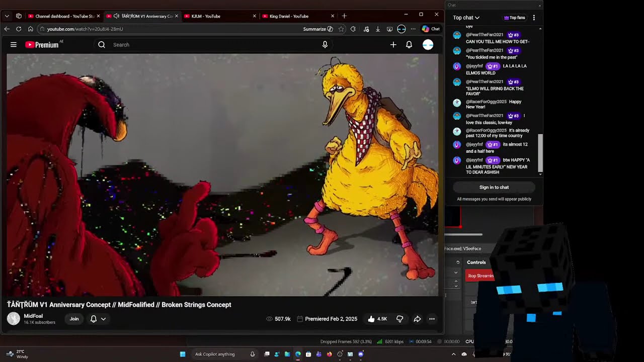Open the weather widget showing 21°C Windy
644x362 pixels.
tap(17, 354)
